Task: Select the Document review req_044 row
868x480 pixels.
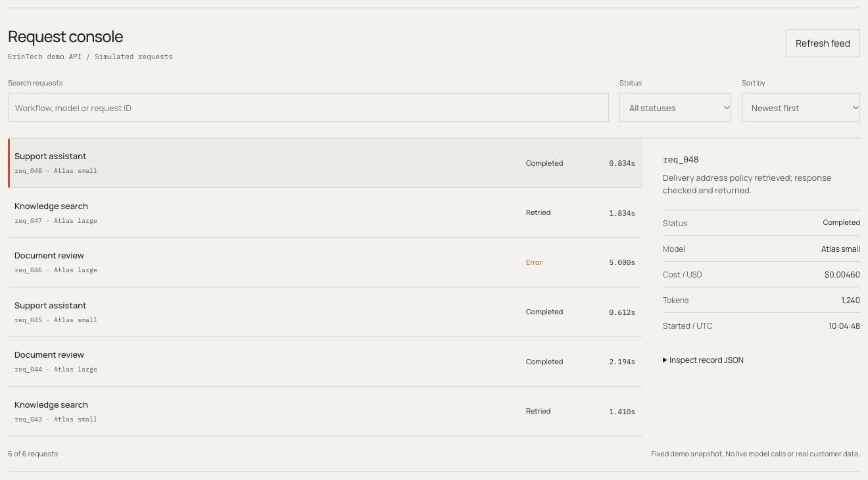Action: pyautogui.click(x=325, y=362)
